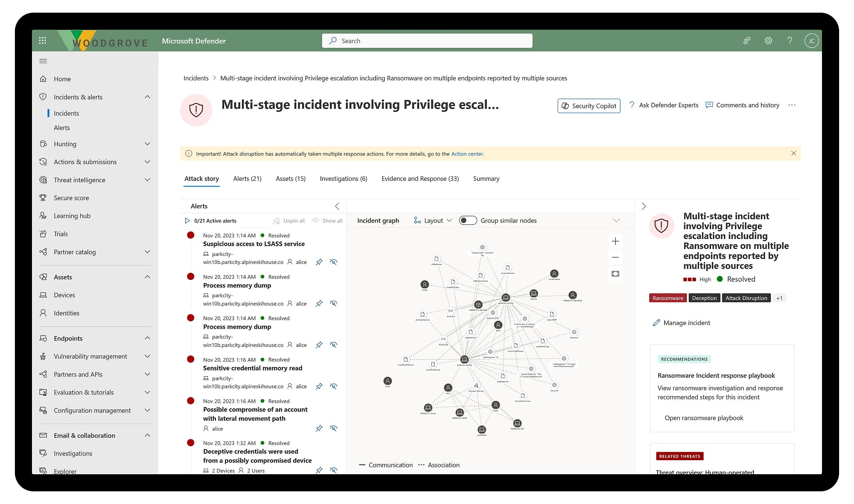Open the settings gear in header
854x504 pixels.
pyautogui.click(x=768, y=41)
